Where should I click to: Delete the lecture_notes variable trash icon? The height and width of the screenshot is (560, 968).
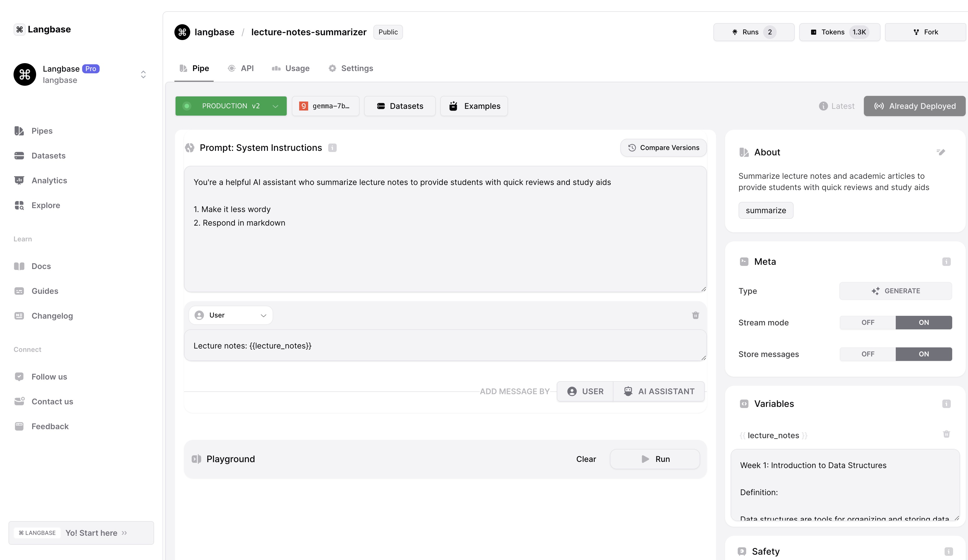tap(946, 434)
